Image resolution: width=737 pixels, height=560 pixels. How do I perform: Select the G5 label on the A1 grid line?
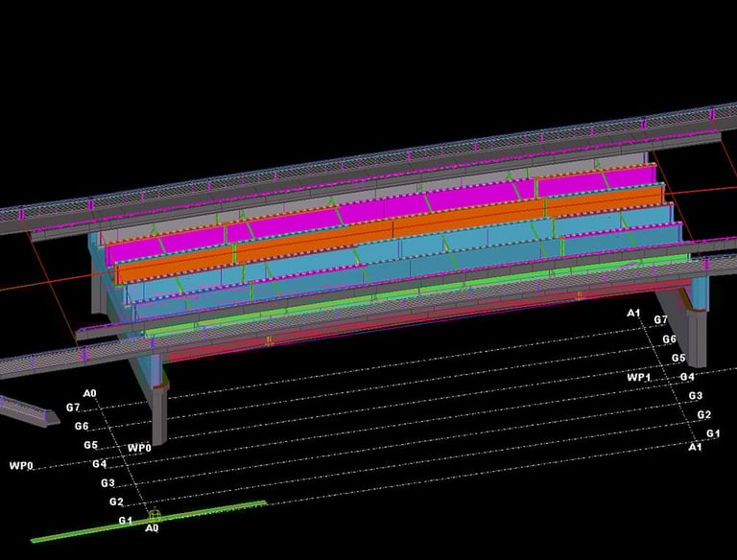(x=678, y=358)
